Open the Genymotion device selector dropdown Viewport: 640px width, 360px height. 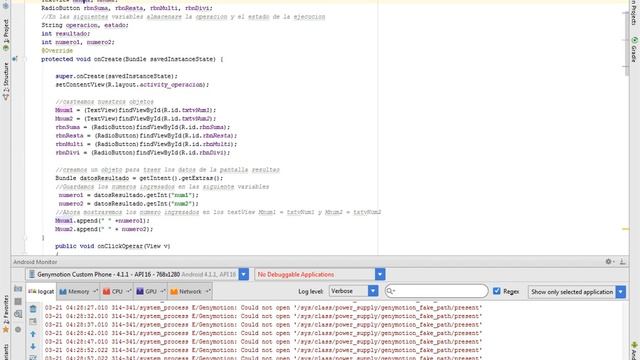pos(244,274)
